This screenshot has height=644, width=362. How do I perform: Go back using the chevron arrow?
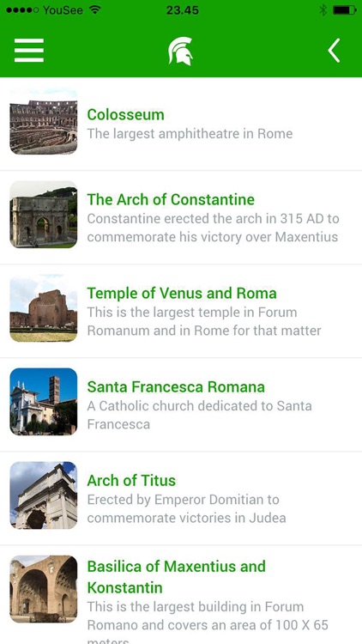tap(334, 51)
